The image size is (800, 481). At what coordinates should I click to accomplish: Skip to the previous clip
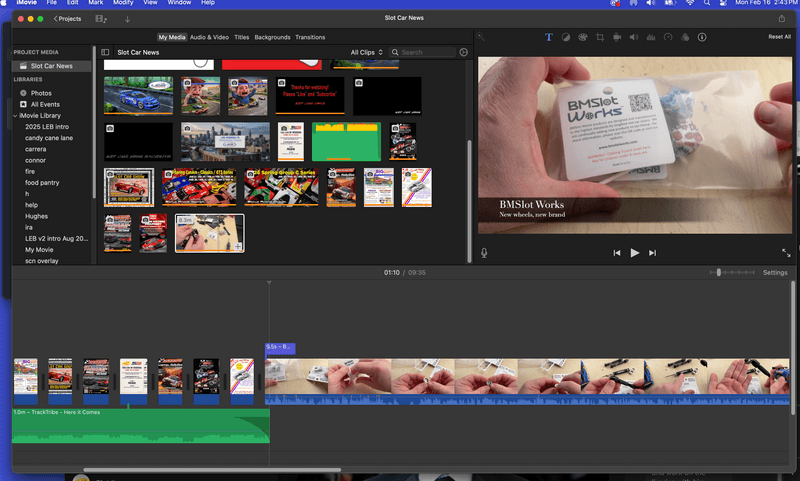pyautogui.click(x=617, y=252)
